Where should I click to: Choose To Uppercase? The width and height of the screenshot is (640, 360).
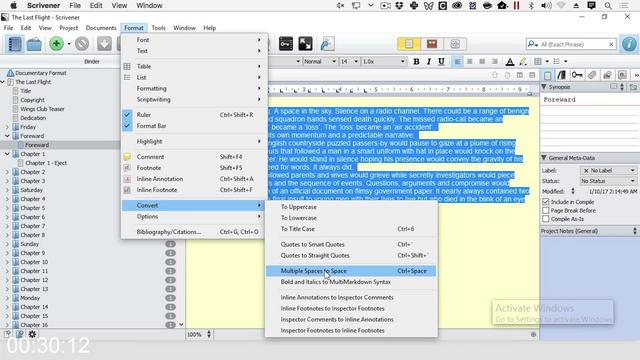[x=351, y=207]
